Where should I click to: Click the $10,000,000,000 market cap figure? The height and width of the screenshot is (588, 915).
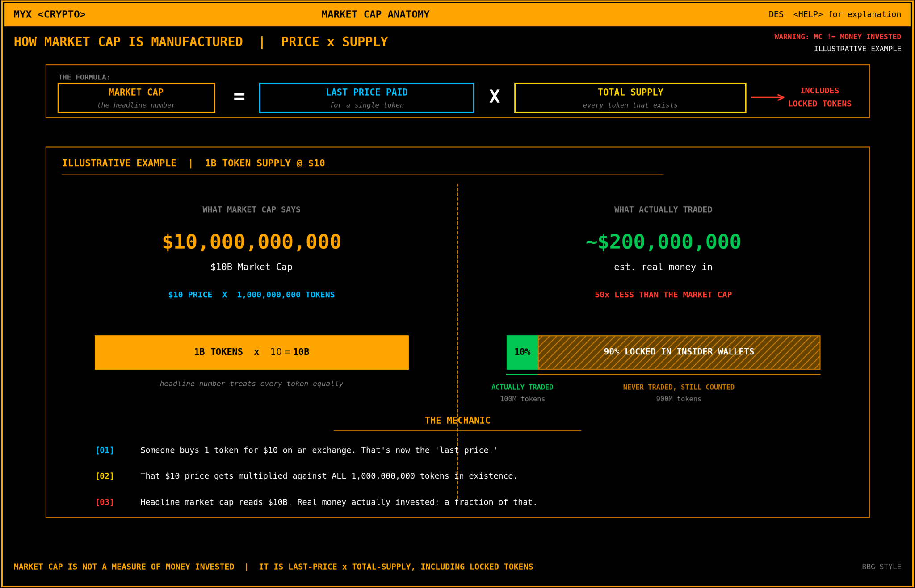[x=252, y=242]
